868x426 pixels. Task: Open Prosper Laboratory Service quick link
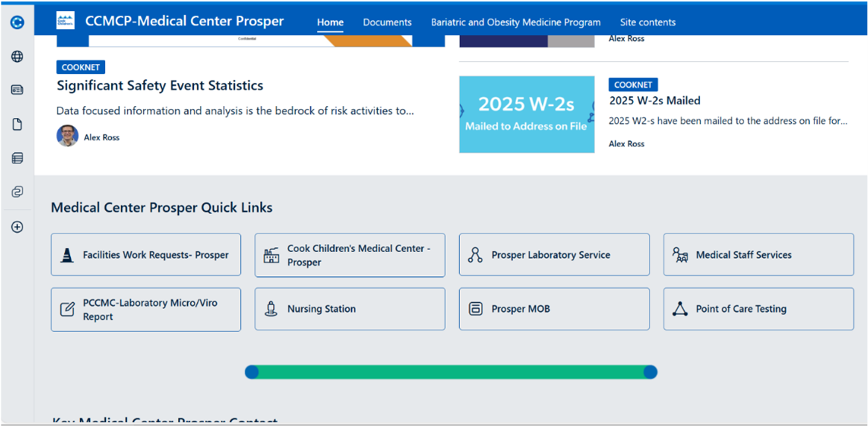[x=554, y=255]
